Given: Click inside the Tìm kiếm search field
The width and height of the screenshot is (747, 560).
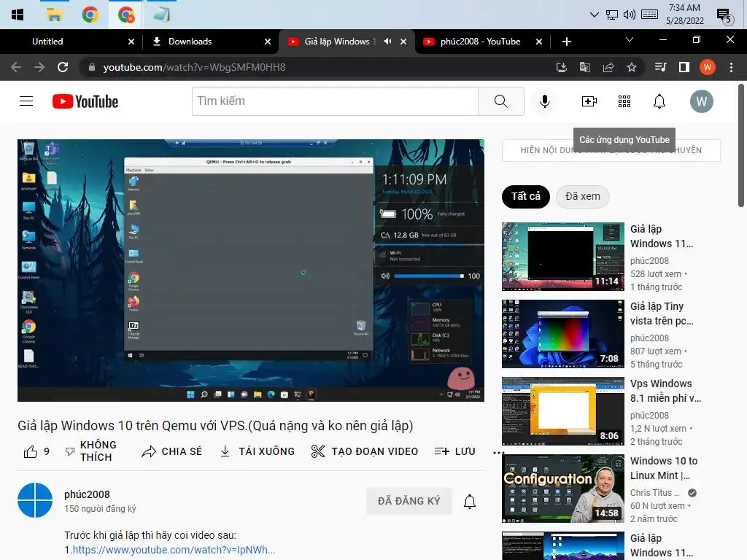Looking at the screenshot, I should tap(335, 101).
